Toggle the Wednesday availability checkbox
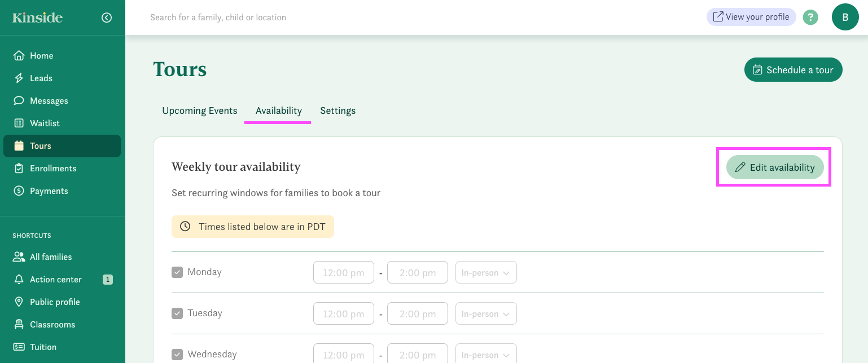Screen dimensions: 868x363 pyautogui.click(x=177, y=355)
